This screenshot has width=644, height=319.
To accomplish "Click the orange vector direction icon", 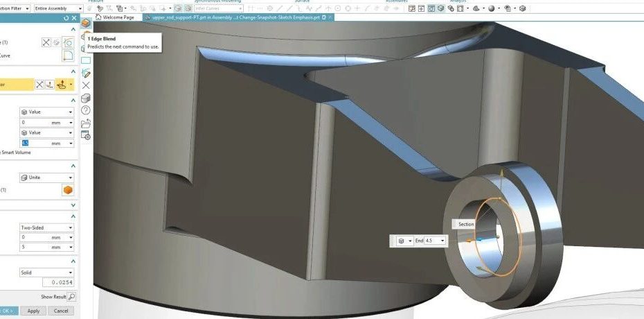I will 62,85.
